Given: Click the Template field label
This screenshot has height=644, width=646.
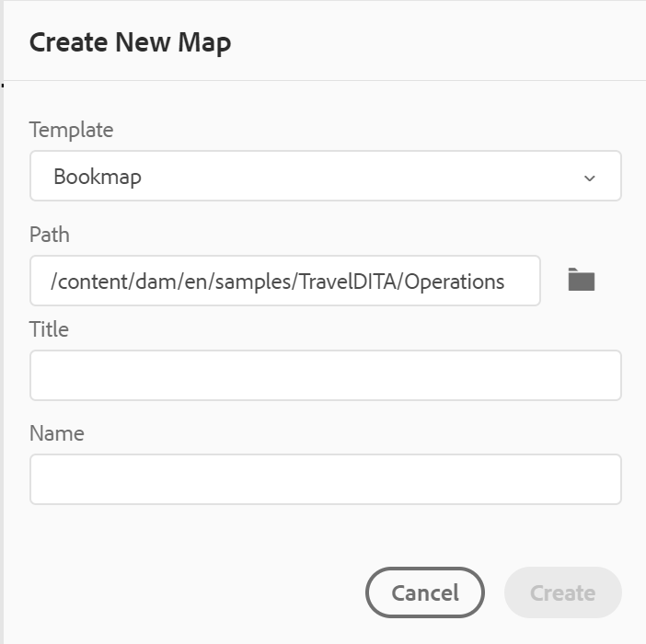Looking at the screenshot, I should tap(71, 130).
